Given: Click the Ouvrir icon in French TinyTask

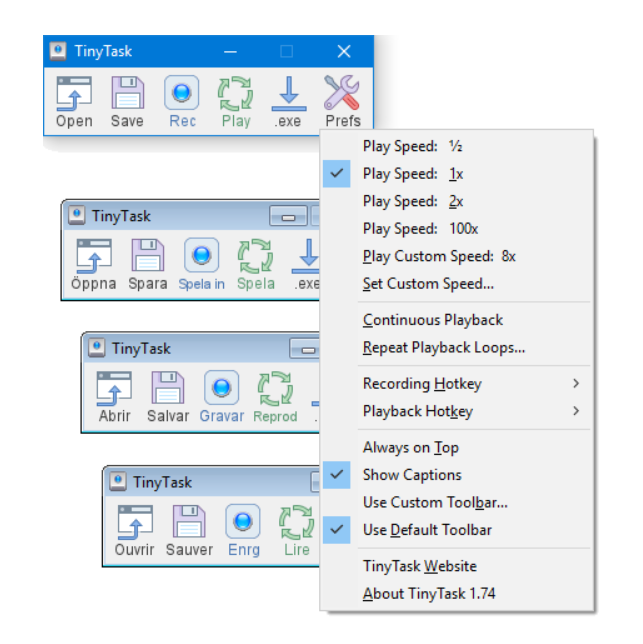Looking at the screenshot, I should (x=135, y=522).
